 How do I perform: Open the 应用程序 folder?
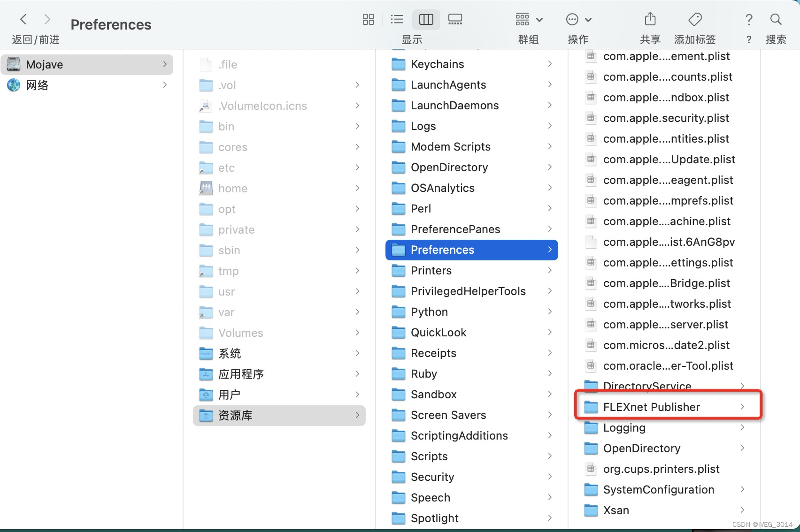241,374
